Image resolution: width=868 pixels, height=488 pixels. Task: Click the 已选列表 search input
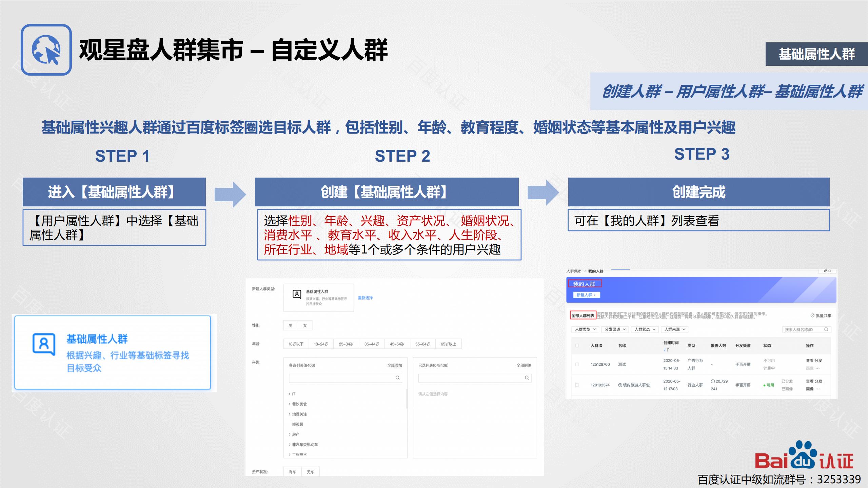pos(475,378)
